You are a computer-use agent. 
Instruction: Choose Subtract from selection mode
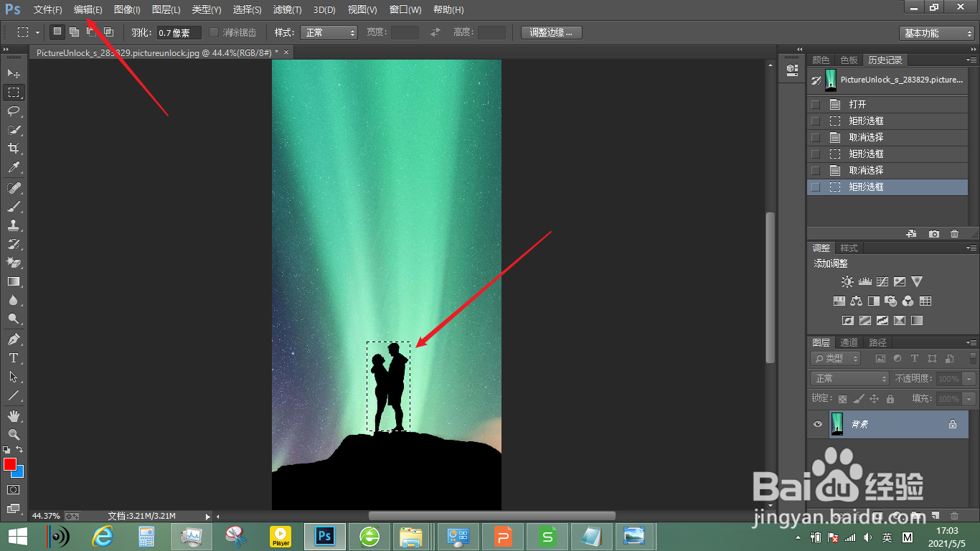(91, 32)
